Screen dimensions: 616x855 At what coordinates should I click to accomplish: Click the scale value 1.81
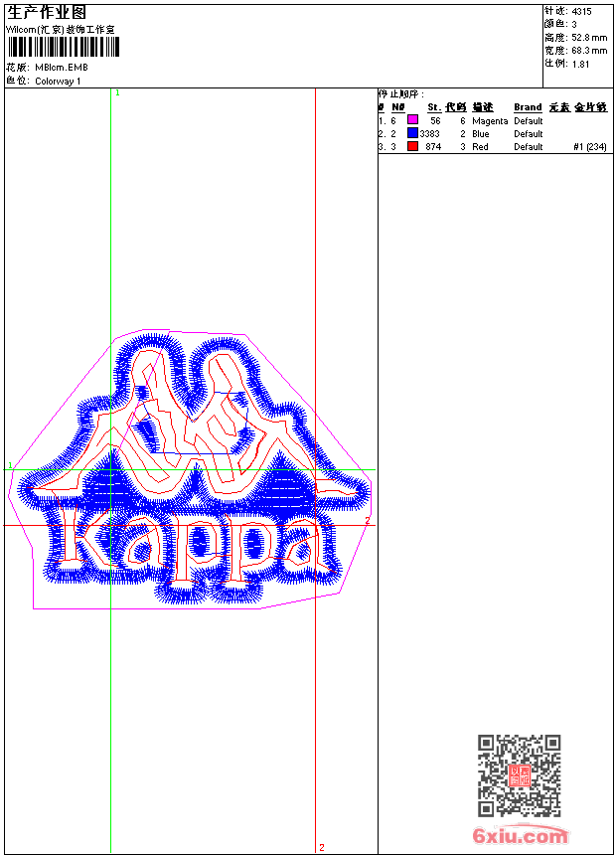pos(580,64)
